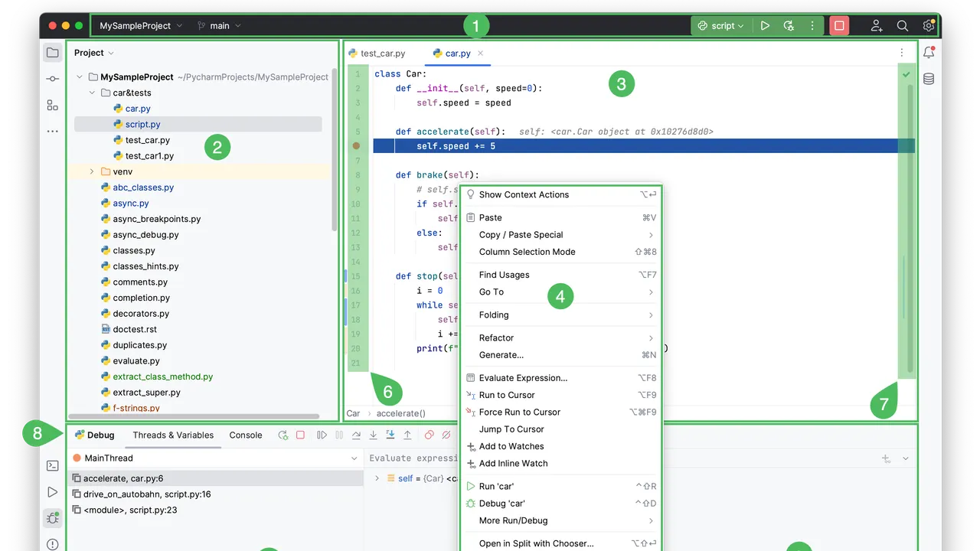Image resolution: width=980 pixels, height=551 pixels.
Task: Click the add watch icon in the Variables pane
Action: 886,458
